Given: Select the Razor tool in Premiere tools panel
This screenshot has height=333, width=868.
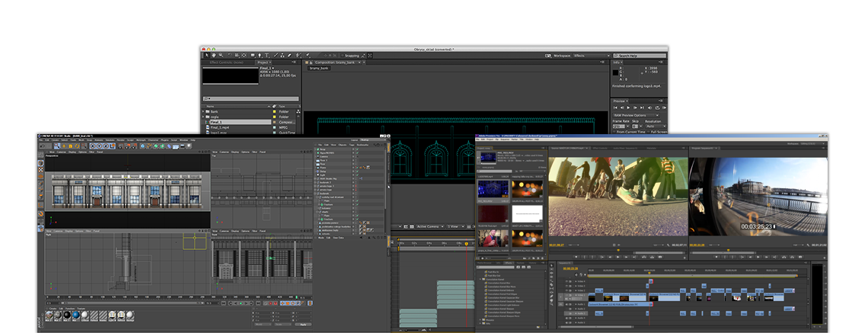Looking at the screenshot, I should click(551, 285).
